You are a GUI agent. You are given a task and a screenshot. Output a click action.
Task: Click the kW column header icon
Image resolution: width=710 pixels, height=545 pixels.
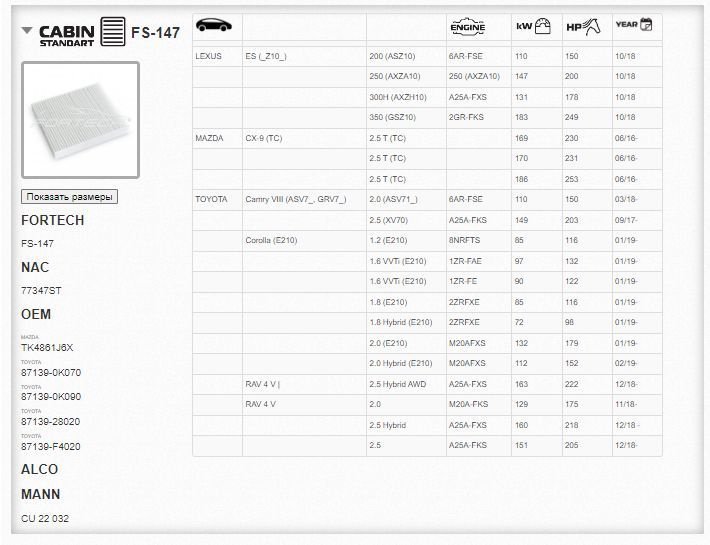pos(533,26)
